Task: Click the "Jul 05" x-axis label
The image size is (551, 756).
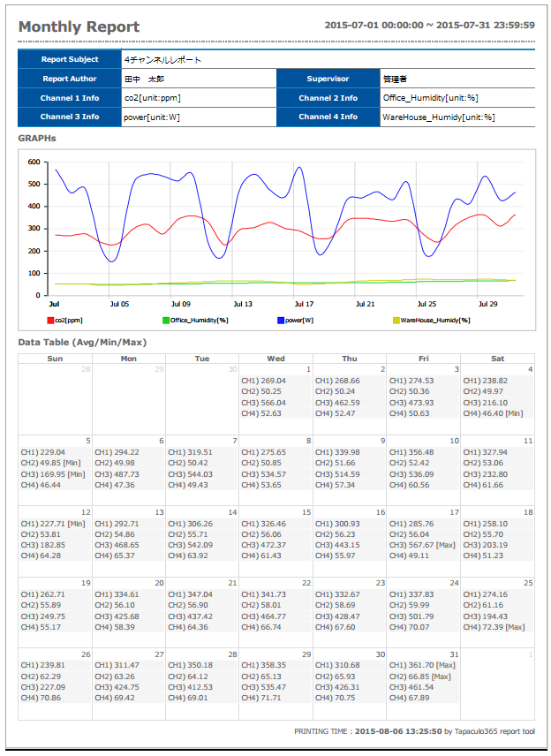Action: point(119,304)
